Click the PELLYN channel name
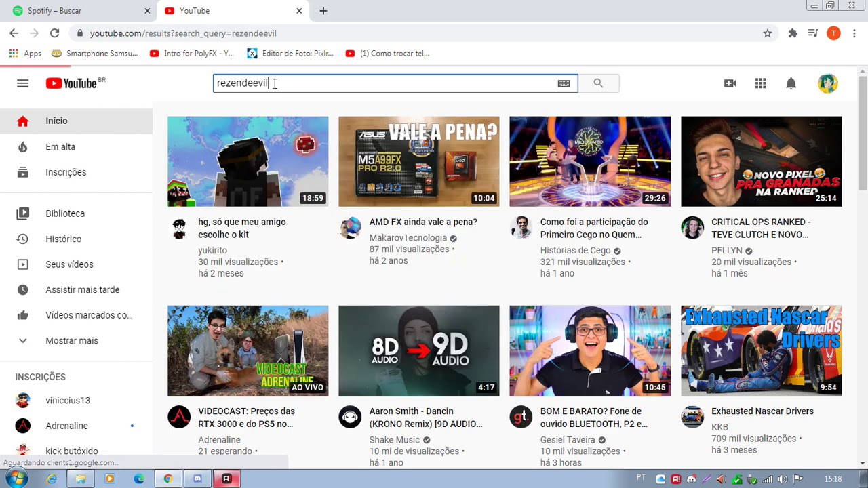This screenshot has height=488, width=868. (x=726, y=251)
